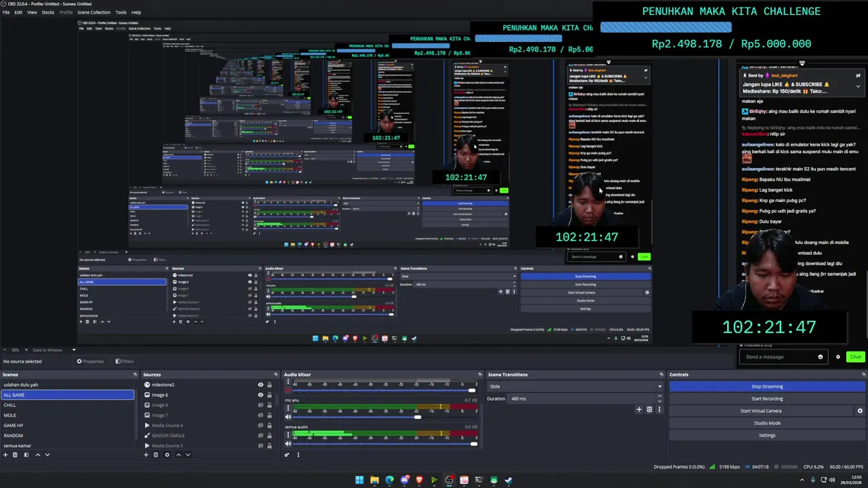Move scene up with the arrow icon
This screenshot has height=488, width=868.
coord(38,455)
